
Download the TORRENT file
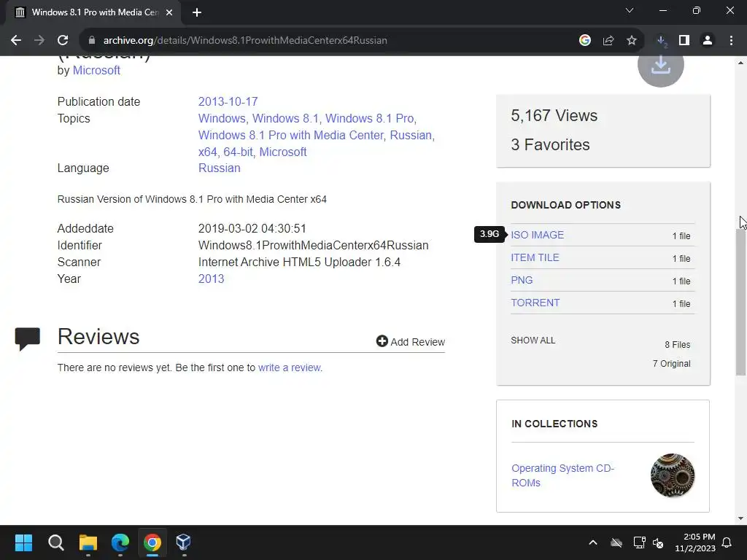535,303
